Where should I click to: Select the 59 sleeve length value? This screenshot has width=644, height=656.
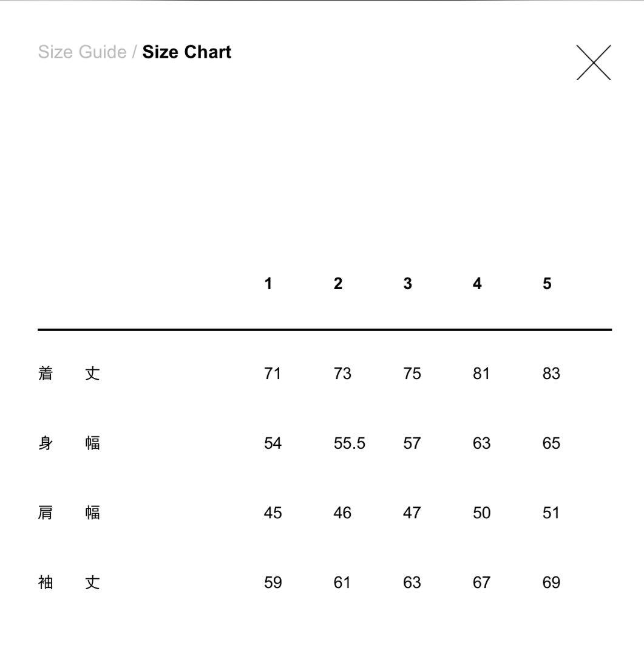tap(273, 583)
